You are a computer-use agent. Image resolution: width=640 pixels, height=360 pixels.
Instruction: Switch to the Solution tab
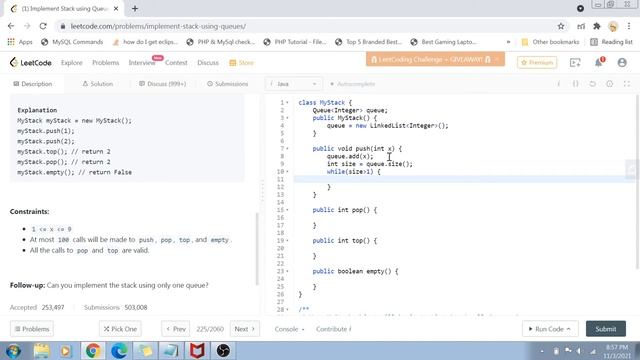pyautogui.click(x=98, y=84)
